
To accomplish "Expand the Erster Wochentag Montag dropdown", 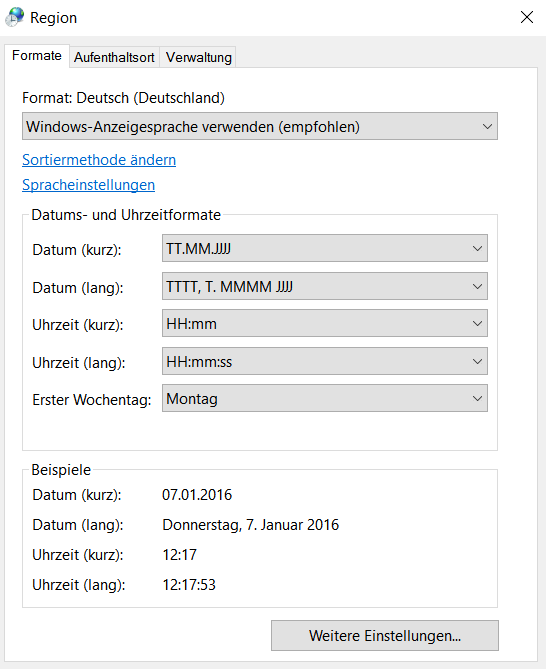I will point(325,398).
